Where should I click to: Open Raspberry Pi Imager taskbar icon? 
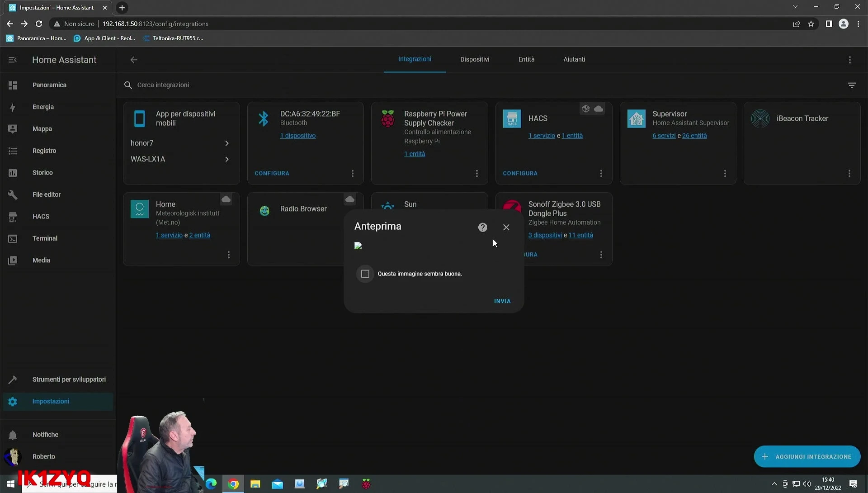(x=366, y=484)
